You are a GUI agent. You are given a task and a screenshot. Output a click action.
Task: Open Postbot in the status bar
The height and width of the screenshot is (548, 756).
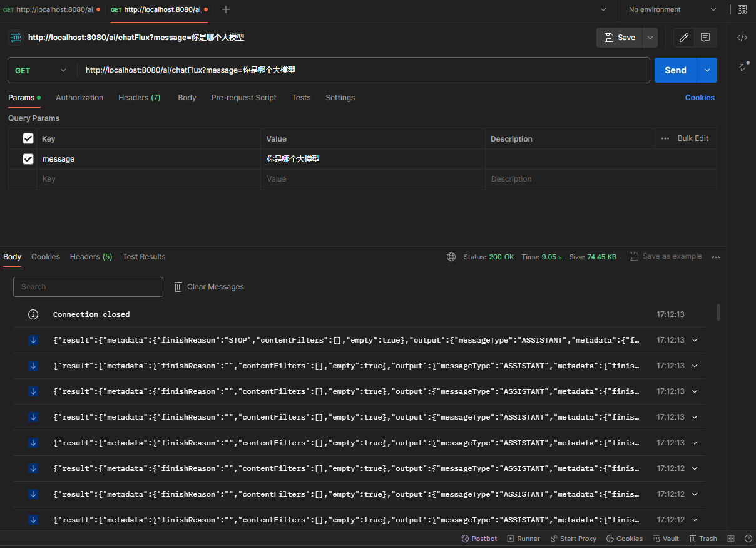479,539
